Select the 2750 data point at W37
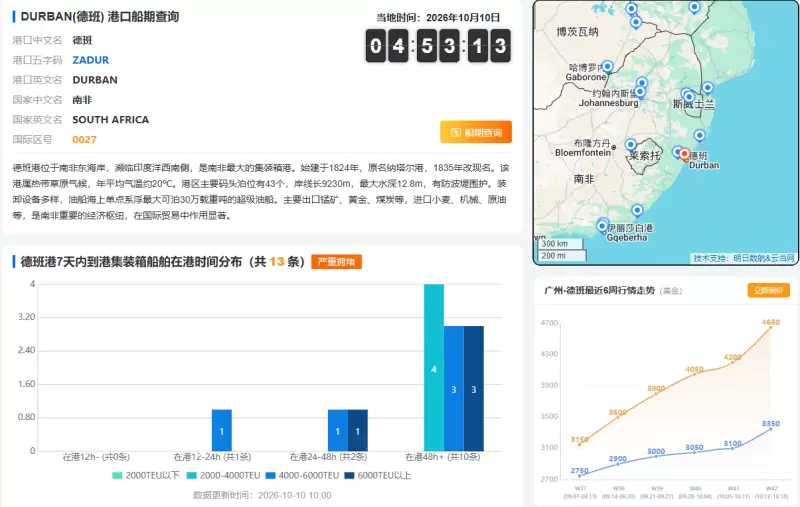800x507 pixels. point(580,475)
